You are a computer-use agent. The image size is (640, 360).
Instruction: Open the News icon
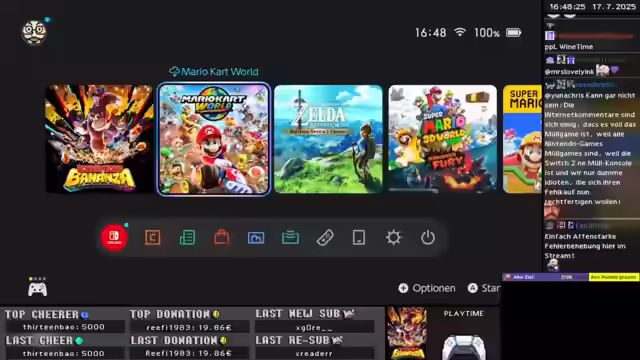click(x=187, y=238)
